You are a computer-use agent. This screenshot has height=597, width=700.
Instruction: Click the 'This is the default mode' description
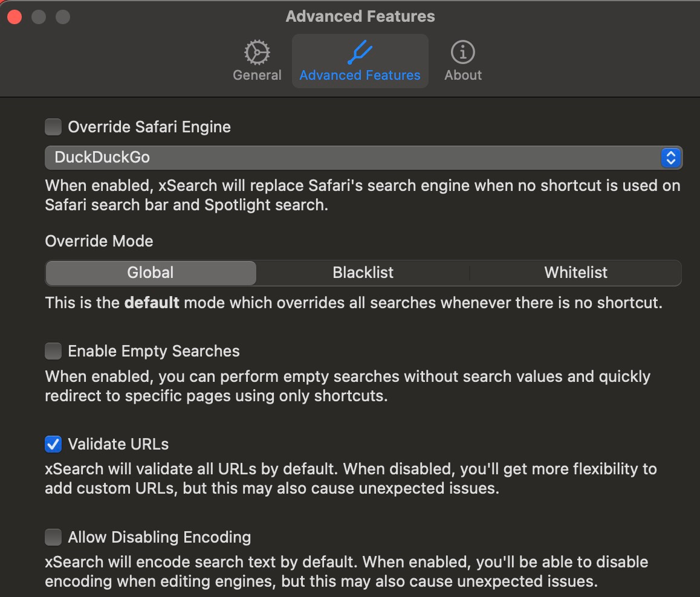[x=354, y=303]
